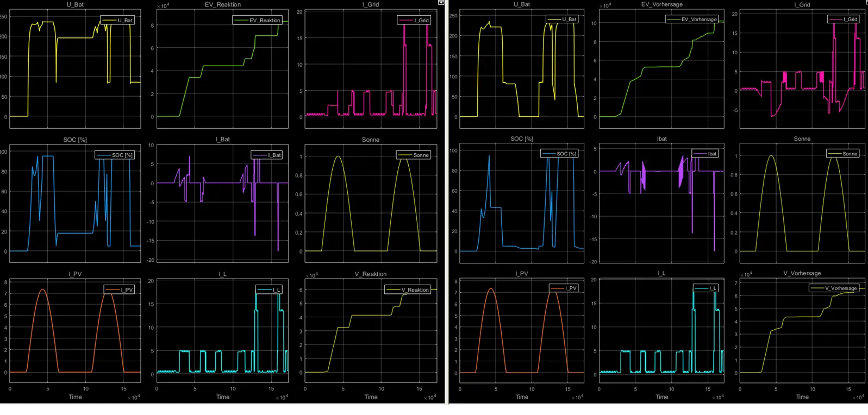Toggle Sonne legend entry in the Reaktion scope
Image resolution: width=868 pixels, height=415 pixels.
pos(414,155)
